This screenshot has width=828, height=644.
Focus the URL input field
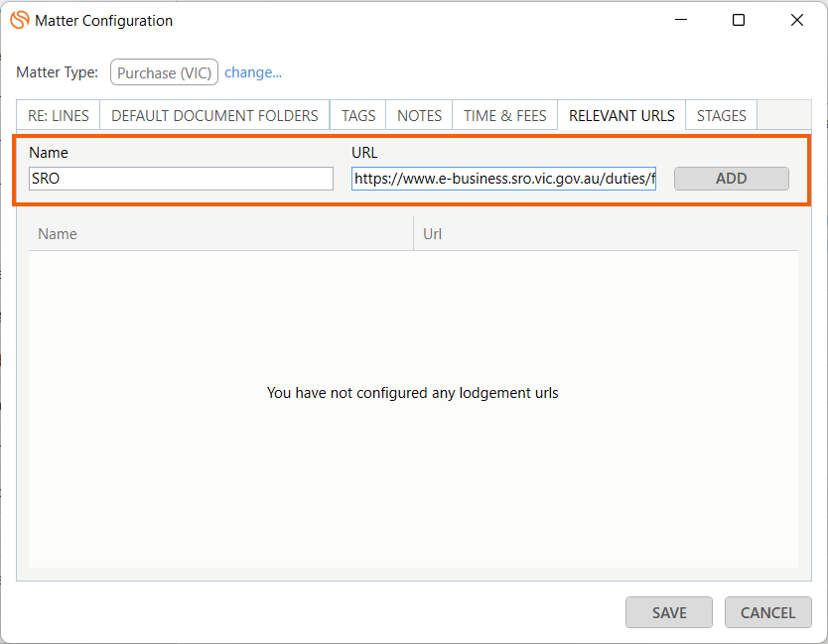[x=503, y=179]
